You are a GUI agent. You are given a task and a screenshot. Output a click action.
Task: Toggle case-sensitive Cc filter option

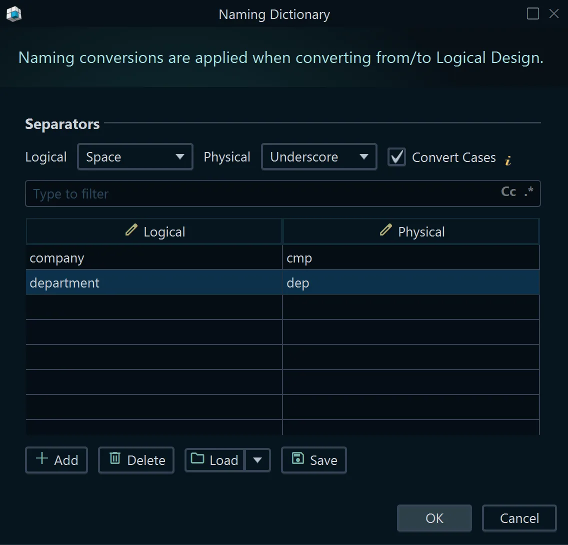point(508,192)
